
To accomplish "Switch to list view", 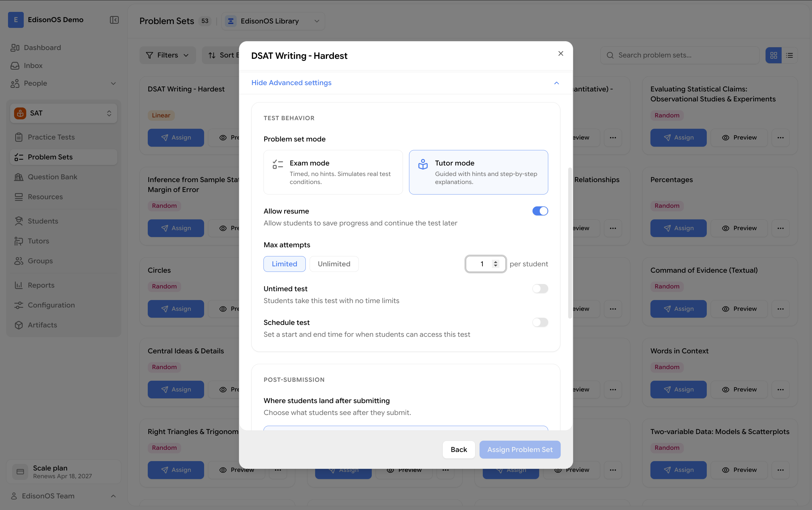I will coord(789,55).
